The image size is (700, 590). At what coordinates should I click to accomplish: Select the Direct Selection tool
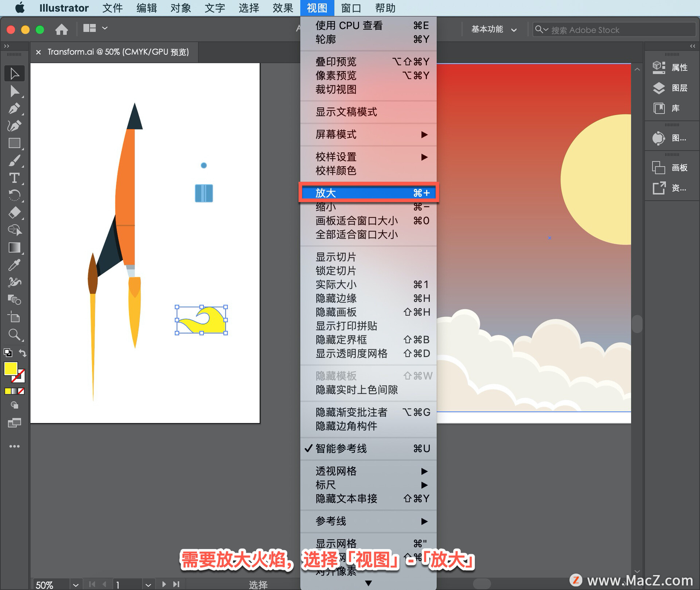pos(15,91)
